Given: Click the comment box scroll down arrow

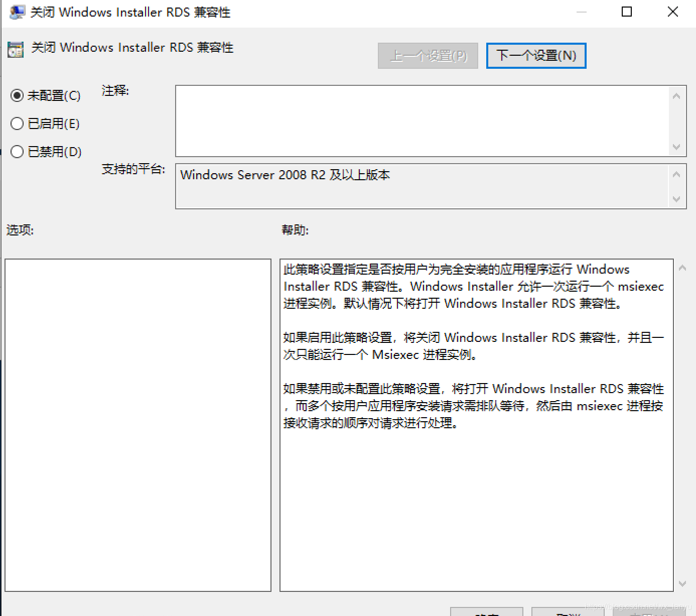Looking at the screenshot, I should coord(676,147).
